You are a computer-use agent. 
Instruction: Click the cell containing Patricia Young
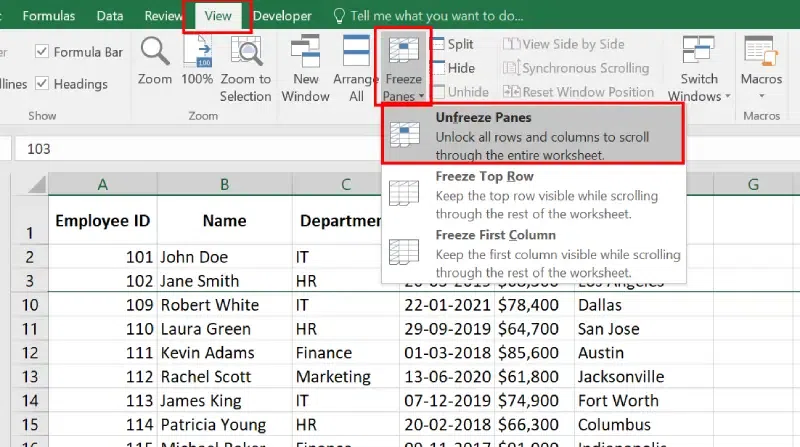[x=224, y=425]
